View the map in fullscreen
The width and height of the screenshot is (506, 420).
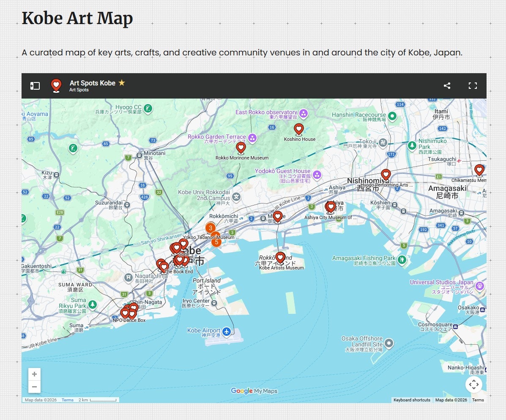pos(473,85)
